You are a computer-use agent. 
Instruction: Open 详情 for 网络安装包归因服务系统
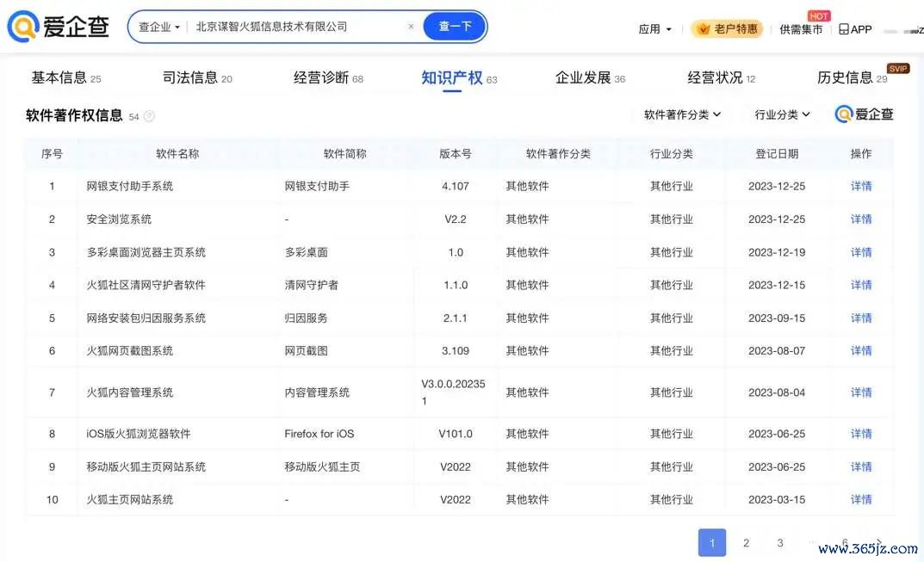(861, 318)
